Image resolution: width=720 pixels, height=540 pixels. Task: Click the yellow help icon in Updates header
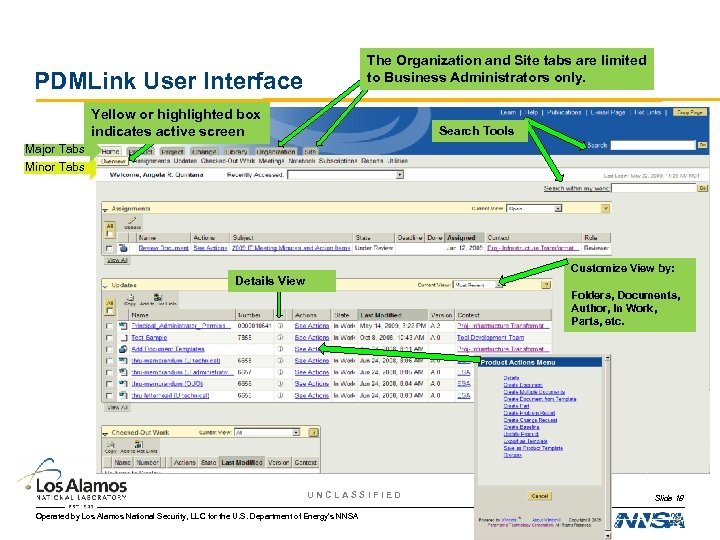546,285
